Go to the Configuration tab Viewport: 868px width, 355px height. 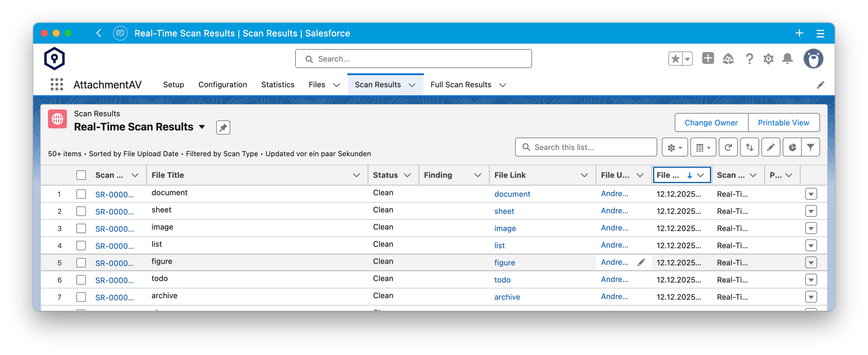click(x=223, y=85)
